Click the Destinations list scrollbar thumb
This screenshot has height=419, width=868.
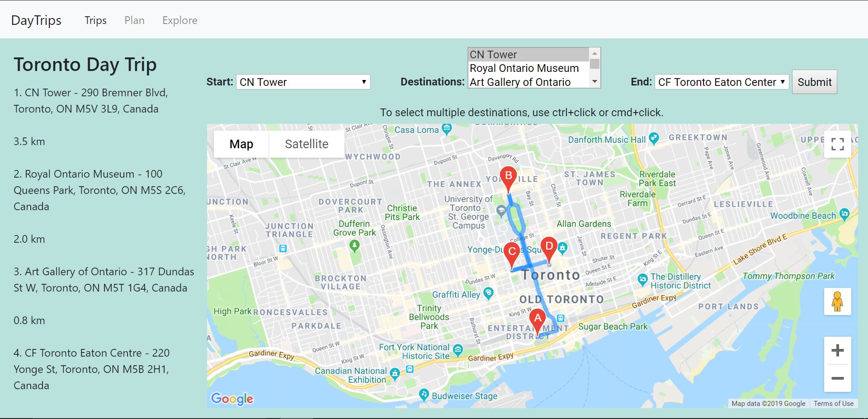(595, 64)
